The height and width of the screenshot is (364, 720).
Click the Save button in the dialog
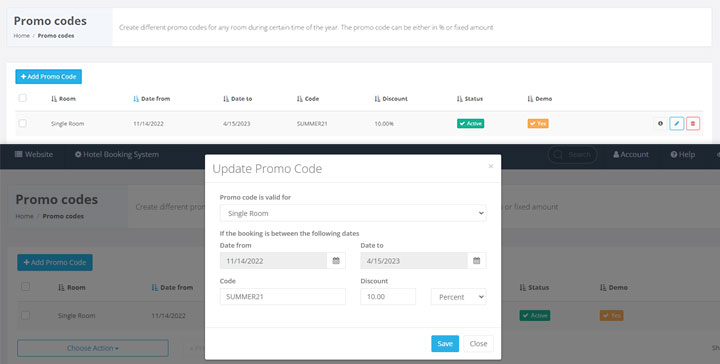coord(445,344)
